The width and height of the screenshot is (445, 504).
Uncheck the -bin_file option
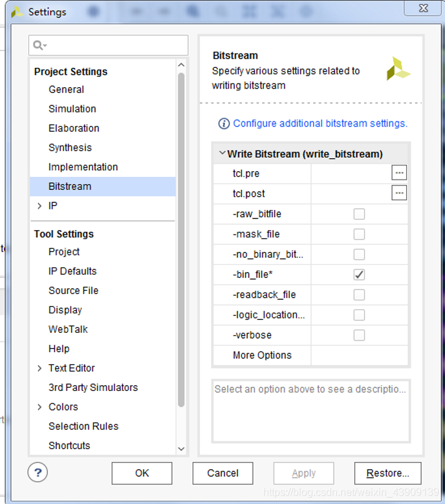tap(359, 275)
